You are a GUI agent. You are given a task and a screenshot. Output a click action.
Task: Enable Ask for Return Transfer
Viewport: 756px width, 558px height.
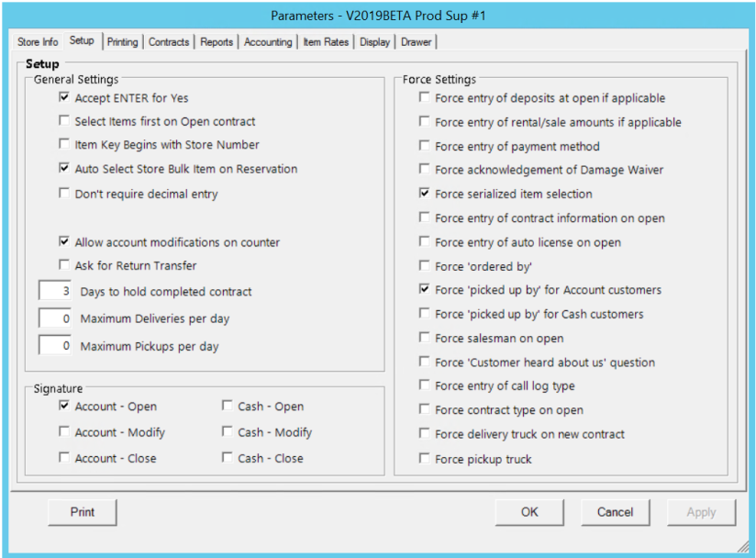click(x=64, y=265)
